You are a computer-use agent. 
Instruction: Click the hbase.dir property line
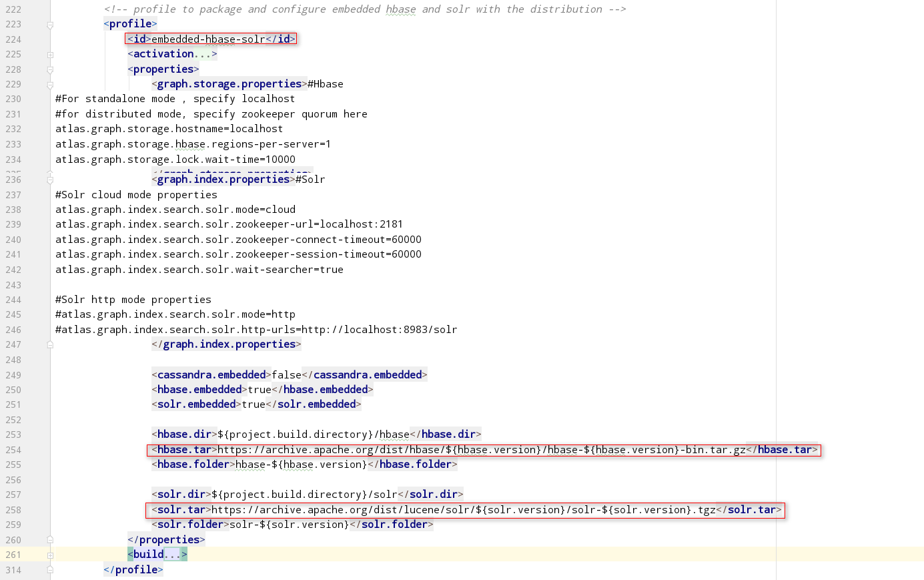click(x=317, y=434)
